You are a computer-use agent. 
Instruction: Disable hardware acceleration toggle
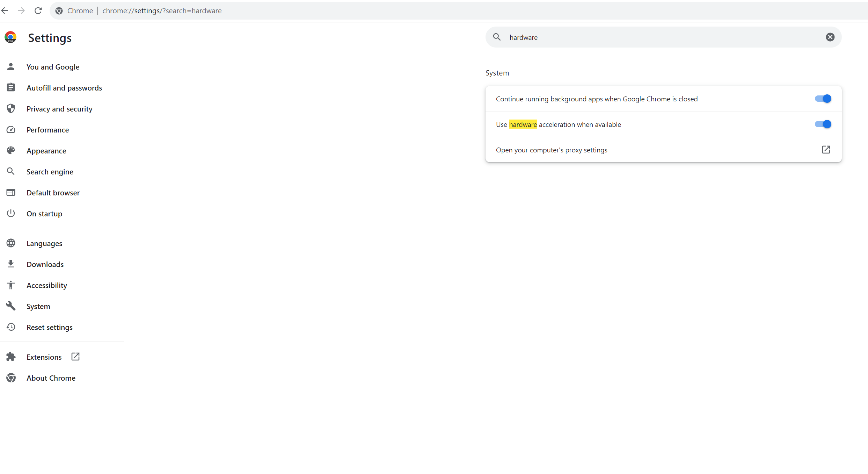[823, 124]
